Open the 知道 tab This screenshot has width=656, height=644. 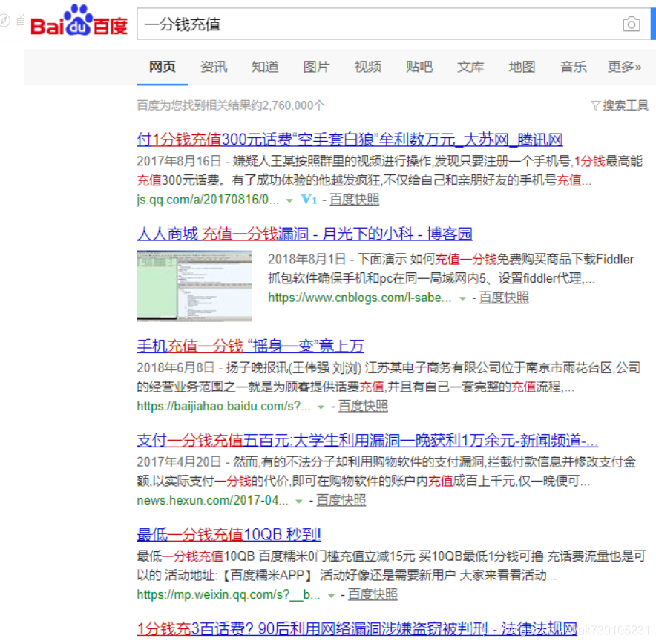(x=265, y=67)
